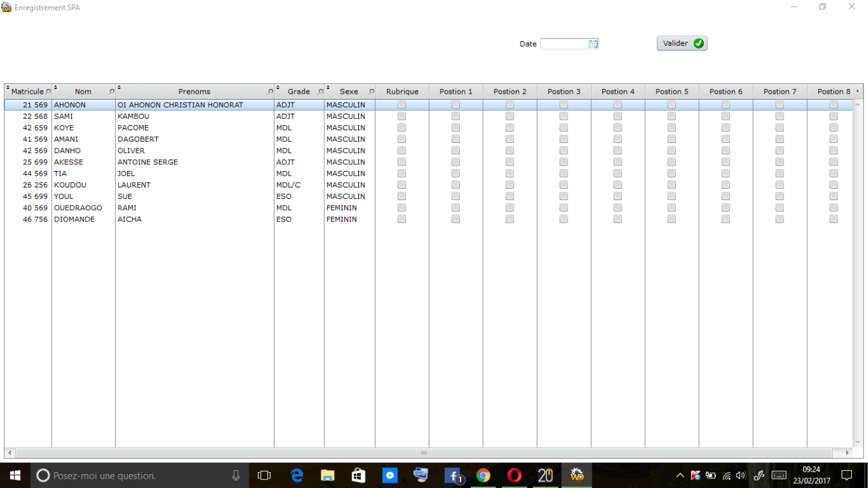
Task: Sort by Grade using its sort arrows
Action: click(278, 88)
